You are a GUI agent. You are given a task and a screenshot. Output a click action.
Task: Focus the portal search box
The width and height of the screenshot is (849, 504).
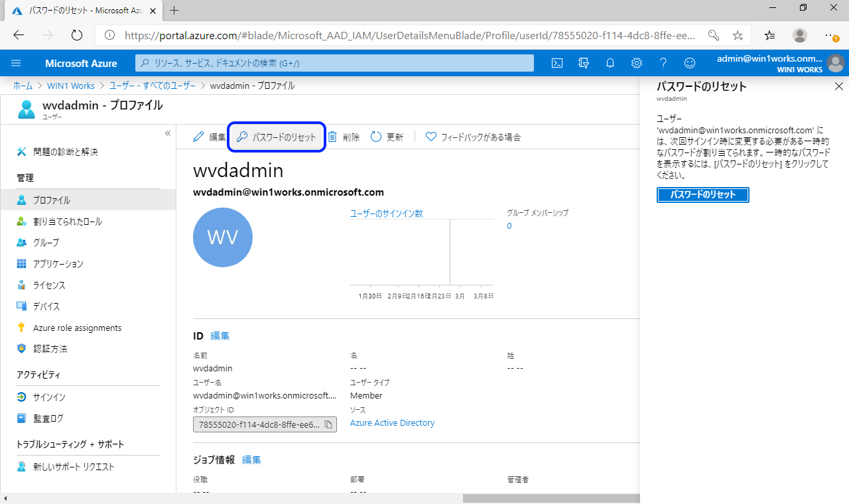(x=335, y=63)
